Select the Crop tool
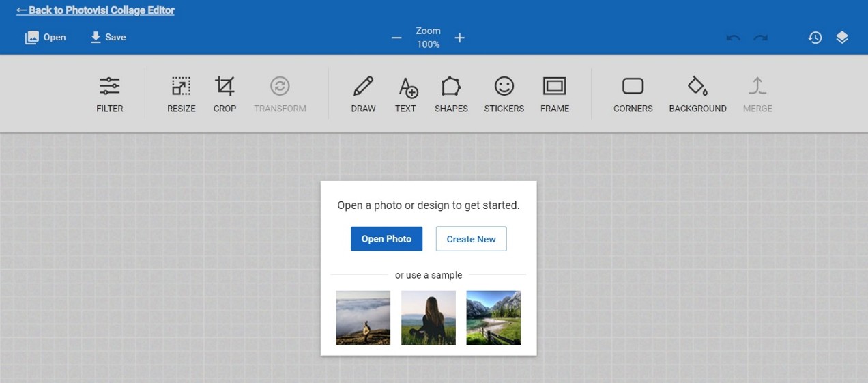The image size is (868, 383). [x=225, y=94]
